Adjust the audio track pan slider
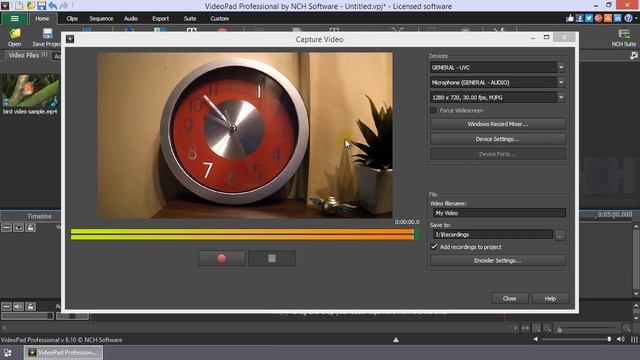 [x=72, y=316]
